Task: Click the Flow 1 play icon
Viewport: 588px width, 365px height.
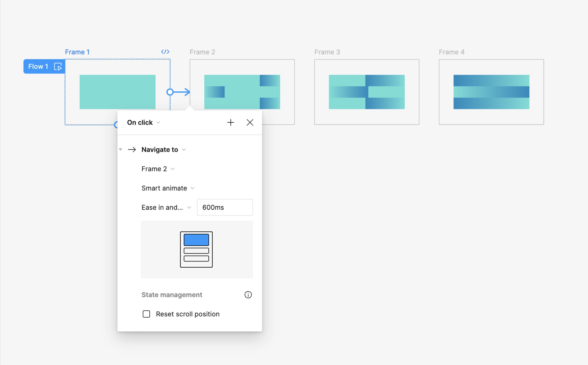Action: click(x=58, y=66)
